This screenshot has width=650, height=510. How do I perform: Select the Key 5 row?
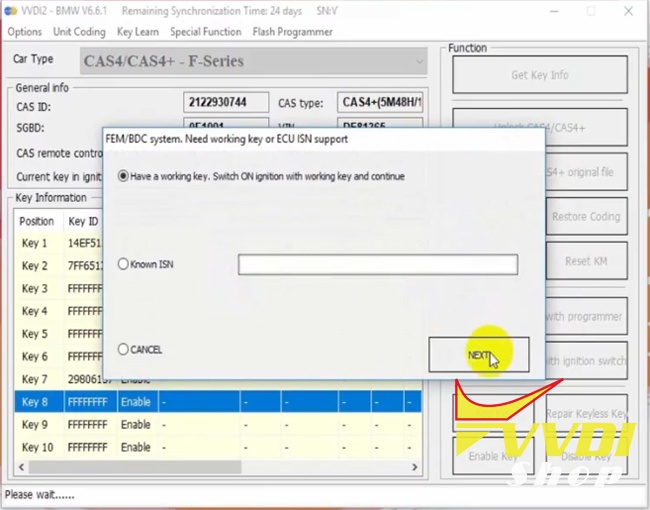pyautogui.click(x=58, y=334)
